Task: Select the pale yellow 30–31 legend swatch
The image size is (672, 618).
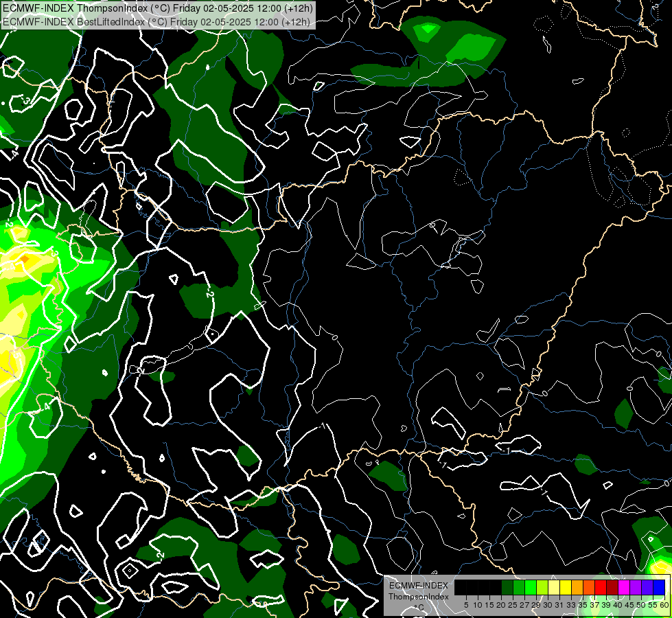Action: pyautogui.click(x=554, y=587)
